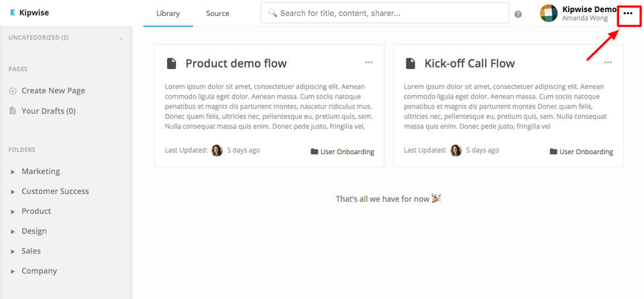
Task: Expand the Design folder
Action: pyautogui.click(x=13, y=231)
